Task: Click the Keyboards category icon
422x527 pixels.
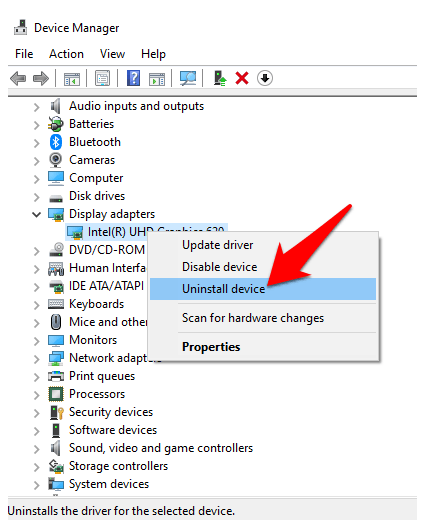Action: (x=56, y=304)
